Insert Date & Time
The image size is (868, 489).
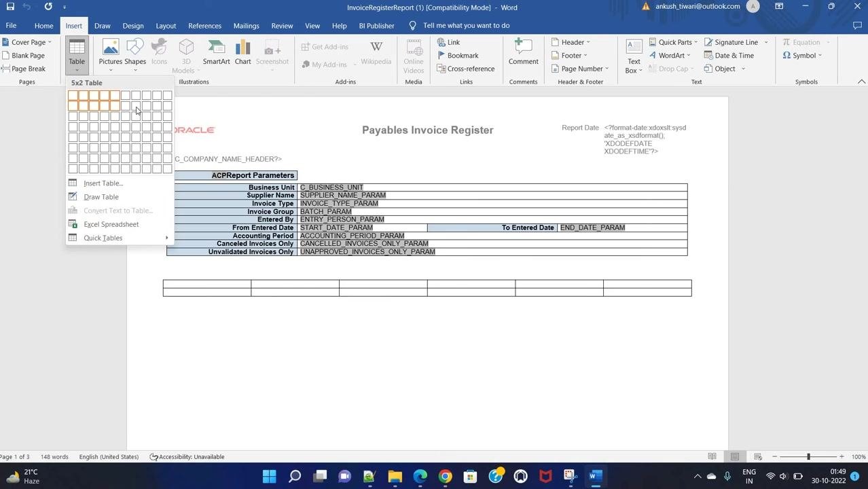[x=729, y=56]
